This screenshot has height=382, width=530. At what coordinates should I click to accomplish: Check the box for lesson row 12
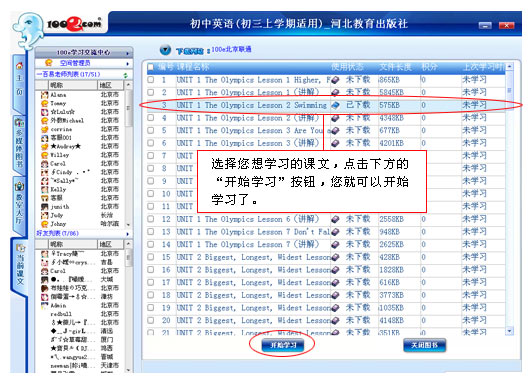151,219
